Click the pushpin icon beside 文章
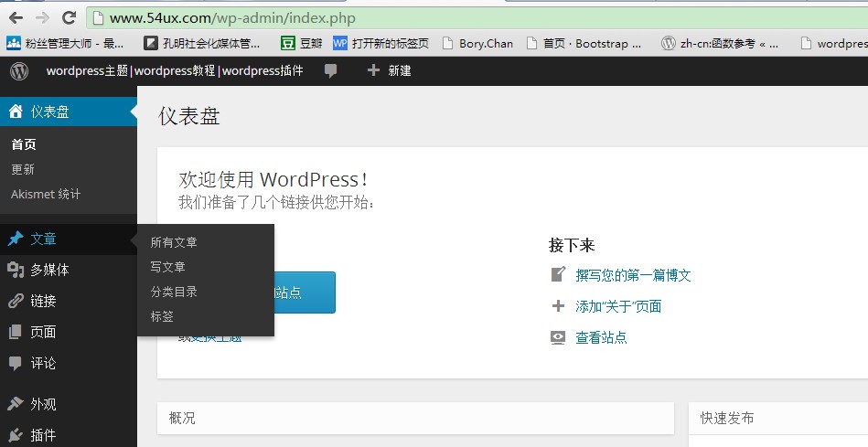The image size is (868, 447). (16, 239)
